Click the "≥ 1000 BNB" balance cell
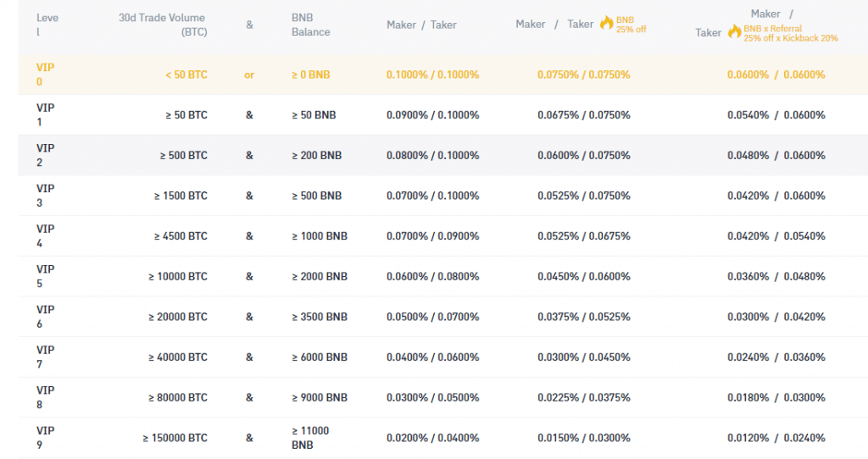 coord(320,236)
